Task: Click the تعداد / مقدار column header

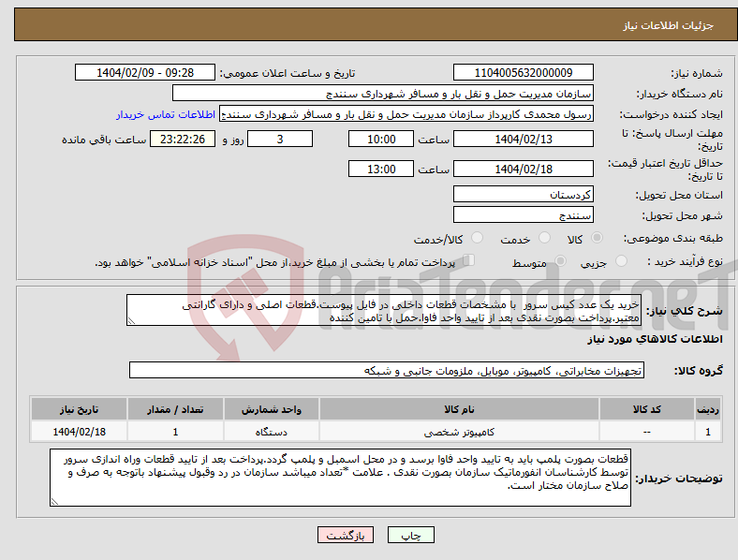Action: pyautogui.click(x=175, y=409)
